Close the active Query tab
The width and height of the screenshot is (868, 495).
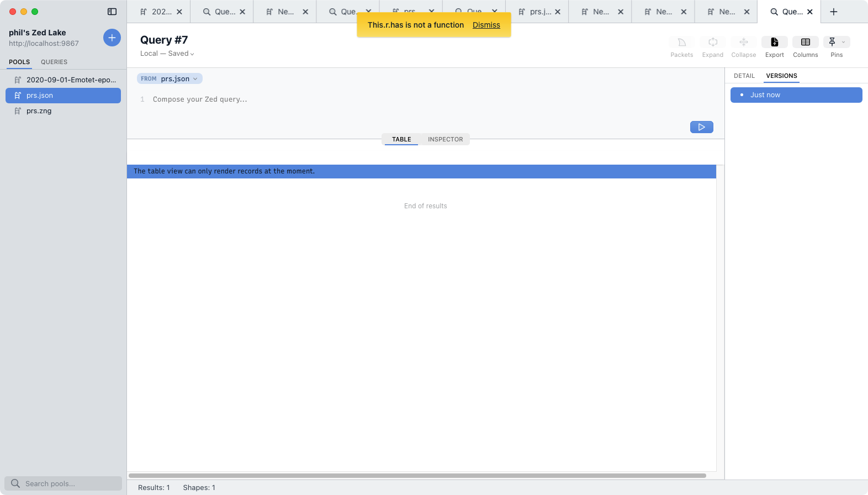point(810,12)
